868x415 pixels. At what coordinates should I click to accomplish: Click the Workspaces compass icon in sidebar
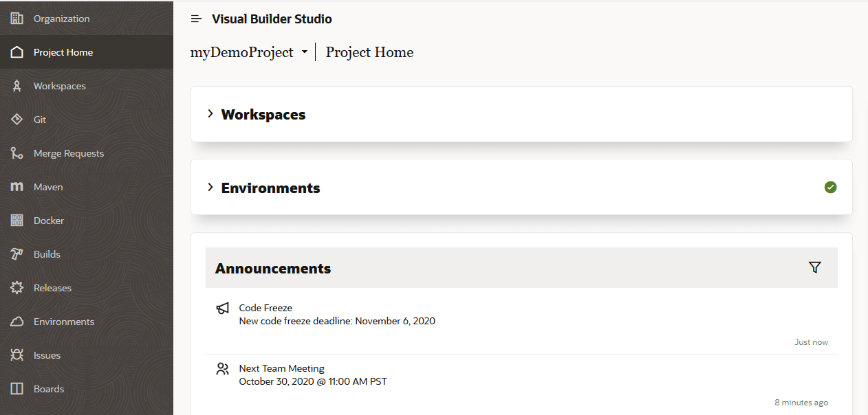(17, 86)
